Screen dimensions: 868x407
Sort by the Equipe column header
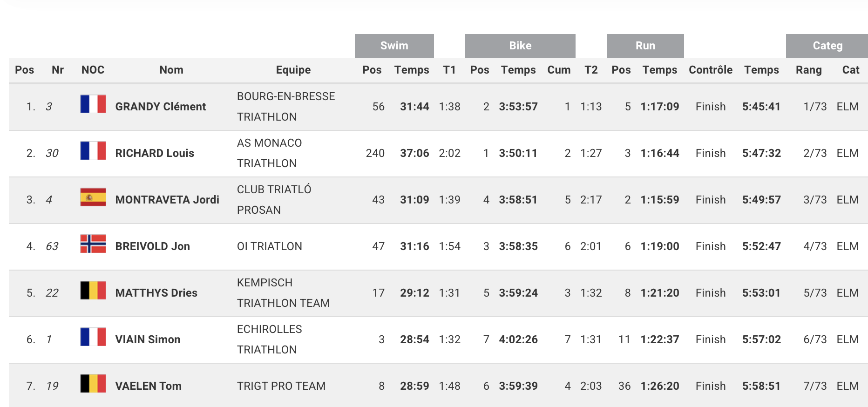[293, 70]
